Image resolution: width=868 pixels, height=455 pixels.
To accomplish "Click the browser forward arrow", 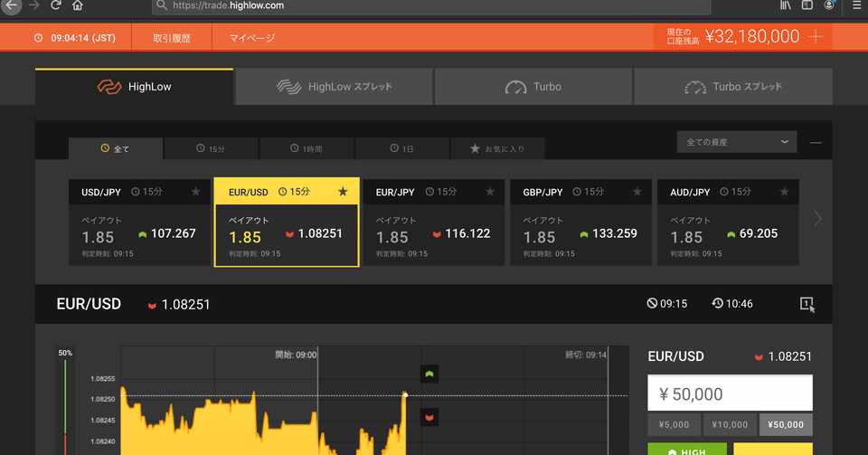I will coord(33,5).
